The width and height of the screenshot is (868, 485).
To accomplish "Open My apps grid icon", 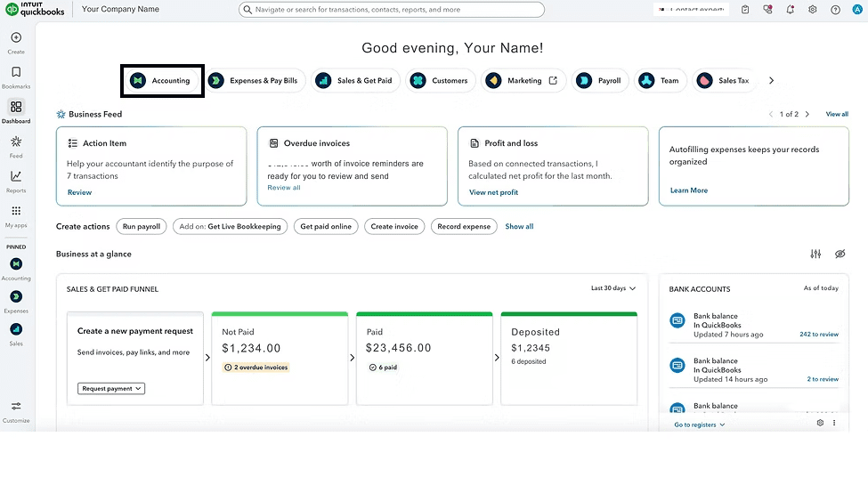I will coord(16,211).
